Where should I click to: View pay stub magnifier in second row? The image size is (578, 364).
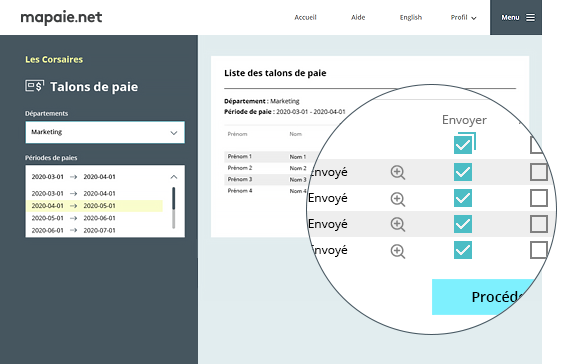tap(398, 199)
